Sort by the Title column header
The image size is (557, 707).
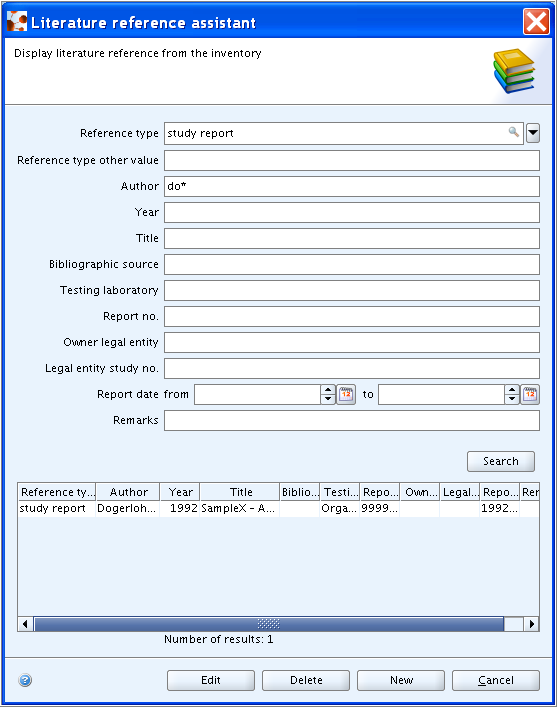coord(240,492)
